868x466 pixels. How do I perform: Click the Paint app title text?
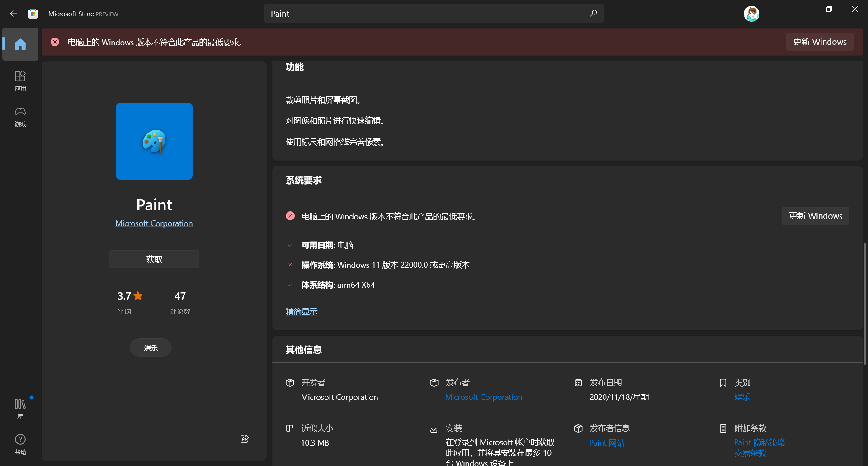(154, 205)
